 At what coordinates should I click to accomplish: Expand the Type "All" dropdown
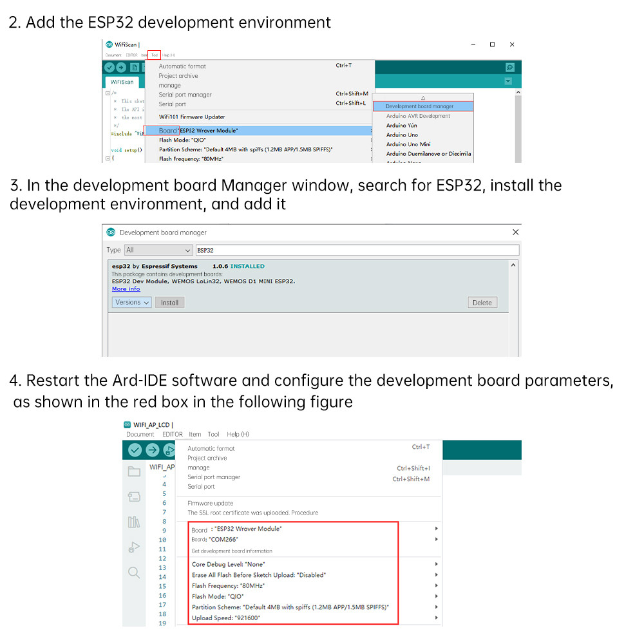tap(158, 250)
